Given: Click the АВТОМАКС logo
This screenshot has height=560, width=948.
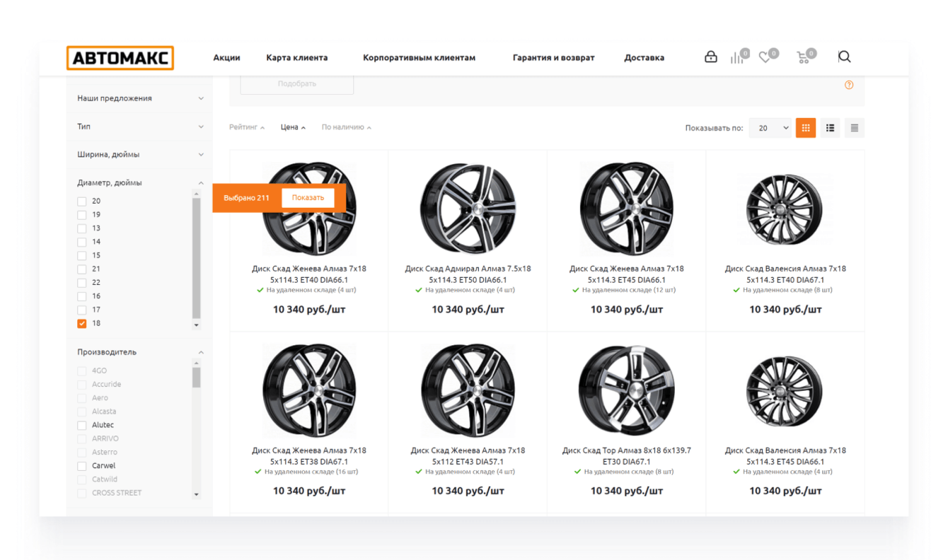Looking at the screenshot, I should [120, 58].
